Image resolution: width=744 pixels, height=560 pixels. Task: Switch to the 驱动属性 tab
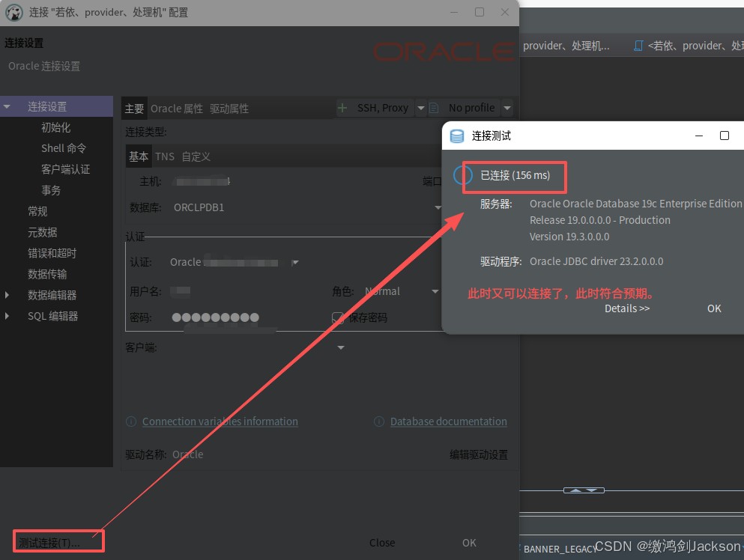(229, 109)
